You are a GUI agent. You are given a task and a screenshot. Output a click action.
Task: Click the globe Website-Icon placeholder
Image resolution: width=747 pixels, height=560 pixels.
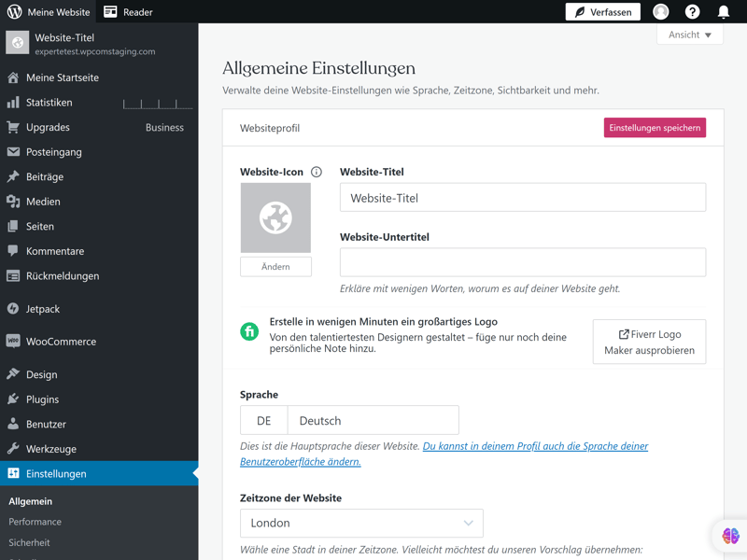275,217
